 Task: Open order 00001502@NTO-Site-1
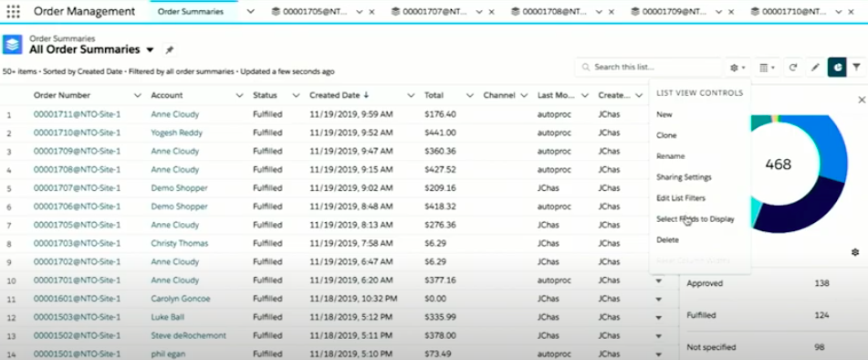point(77,335)
